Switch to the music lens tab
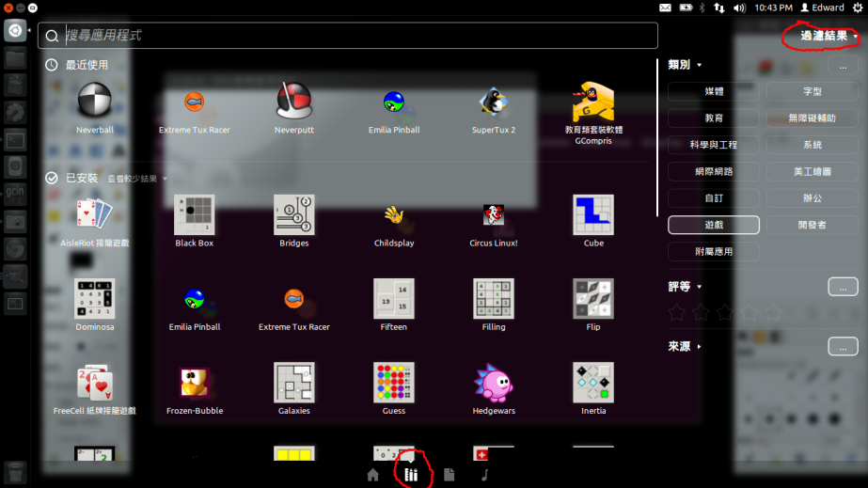 point(485,475)
